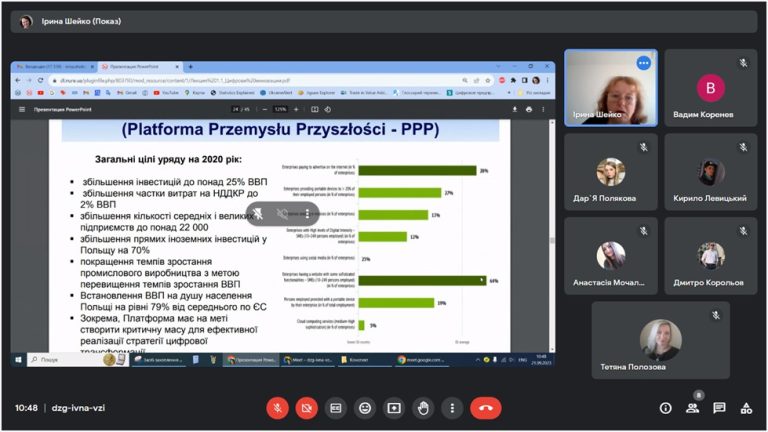The width and height of the screenshot is (768, 432).
Task: Click crossed-out icon in presentation overlay
Action: (x=282, y=214)
